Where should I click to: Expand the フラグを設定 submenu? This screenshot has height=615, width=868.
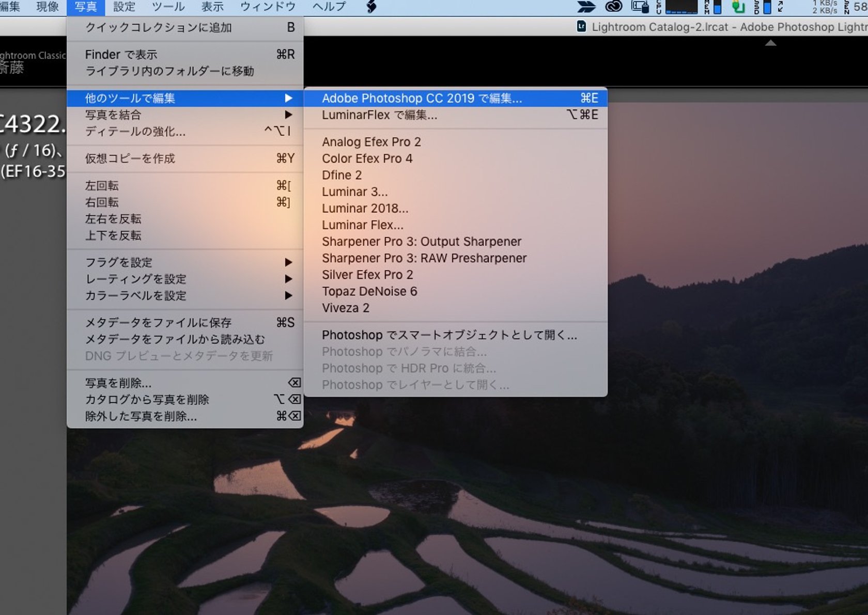coord(185,262)
